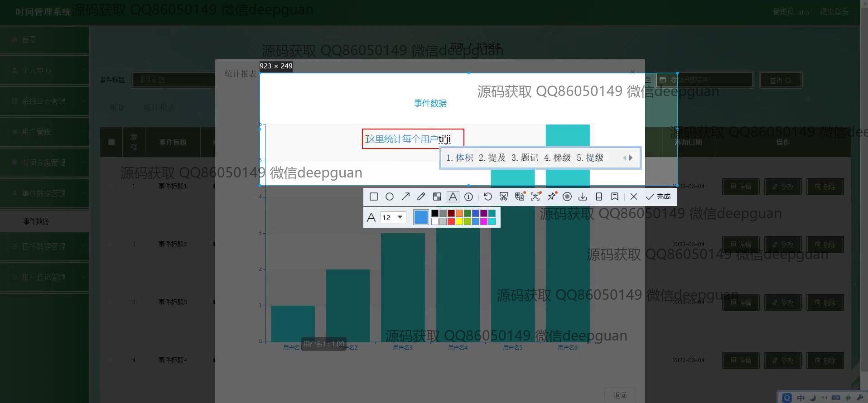Start screen recording from capture toolbar
Viewport: 868px width, 403px height.
click(567, 197)
